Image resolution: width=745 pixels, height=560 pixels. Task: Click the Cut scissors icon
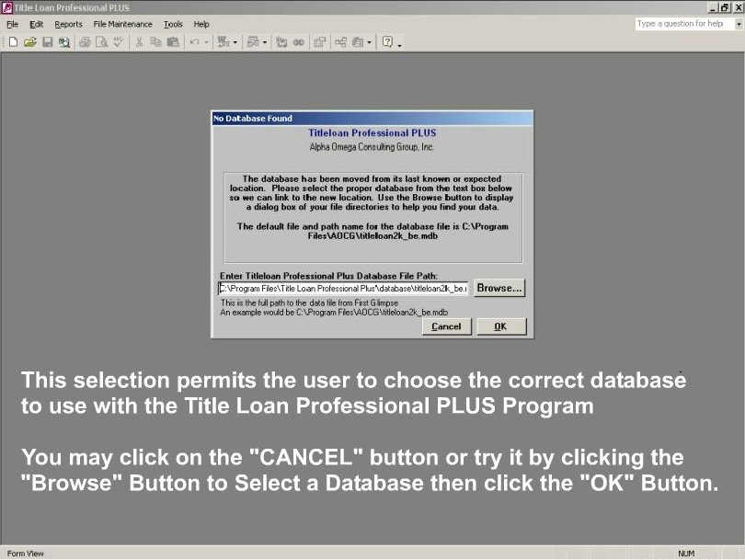pos(139,42)
